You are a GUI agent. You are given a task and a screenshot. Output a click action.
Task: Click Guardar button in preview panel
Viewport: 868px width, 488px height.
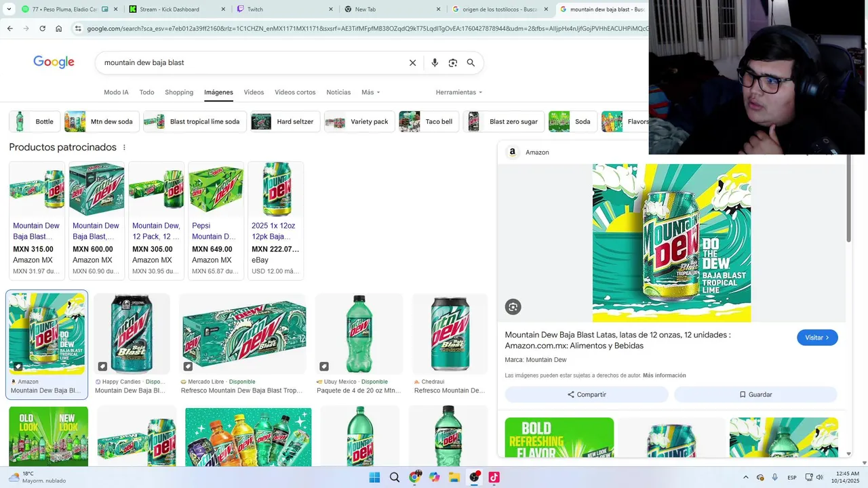tap(755, 394)
